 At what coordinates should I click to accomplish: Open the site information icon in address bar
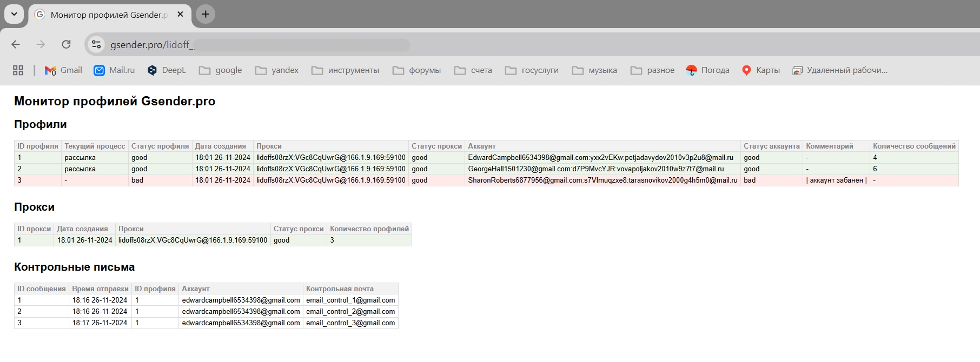click(x=96, y=44)
